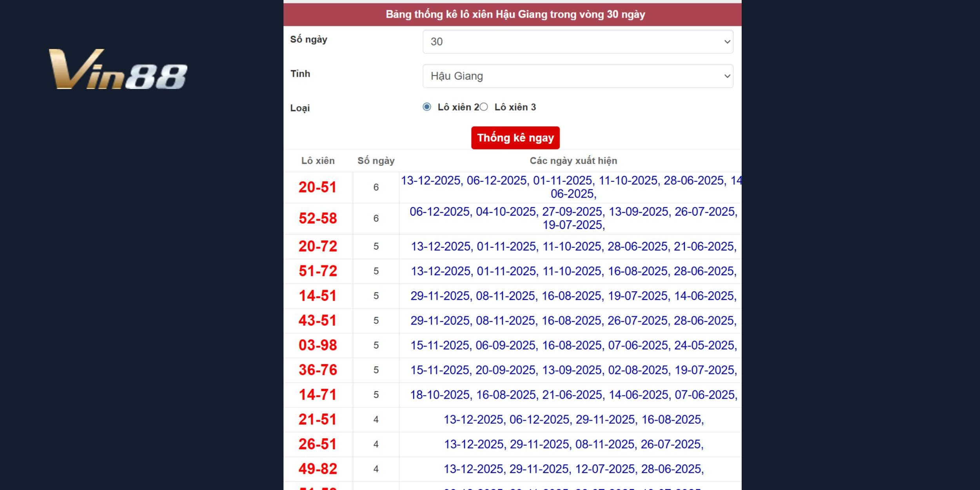Click the '51-72' lottery pair
980x490 pixels.
pos(318,271)
